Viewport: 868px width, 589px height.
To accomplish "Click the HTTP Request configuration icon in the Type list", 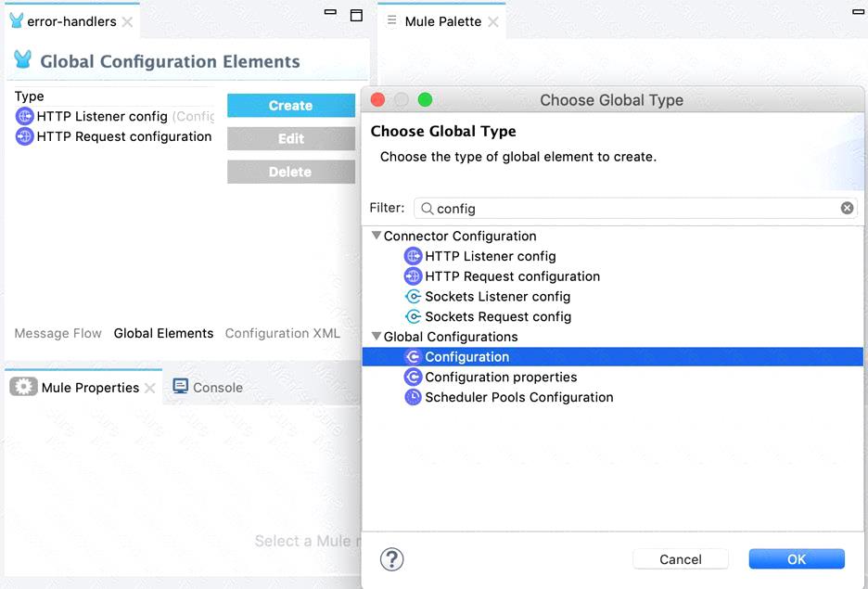I will click(x=24, y=136).
